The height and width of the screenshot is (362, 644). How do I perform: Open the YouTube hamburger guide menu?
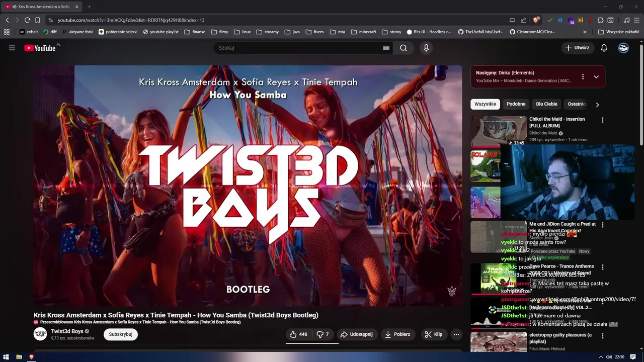tap(12, 48)
